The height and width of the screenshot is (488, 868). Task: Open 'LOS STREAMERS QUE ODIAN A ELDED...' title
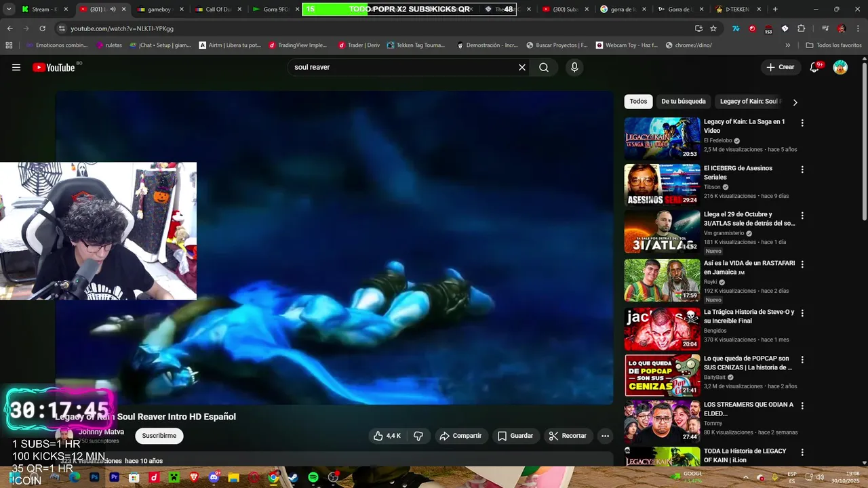tap(749, 409)
